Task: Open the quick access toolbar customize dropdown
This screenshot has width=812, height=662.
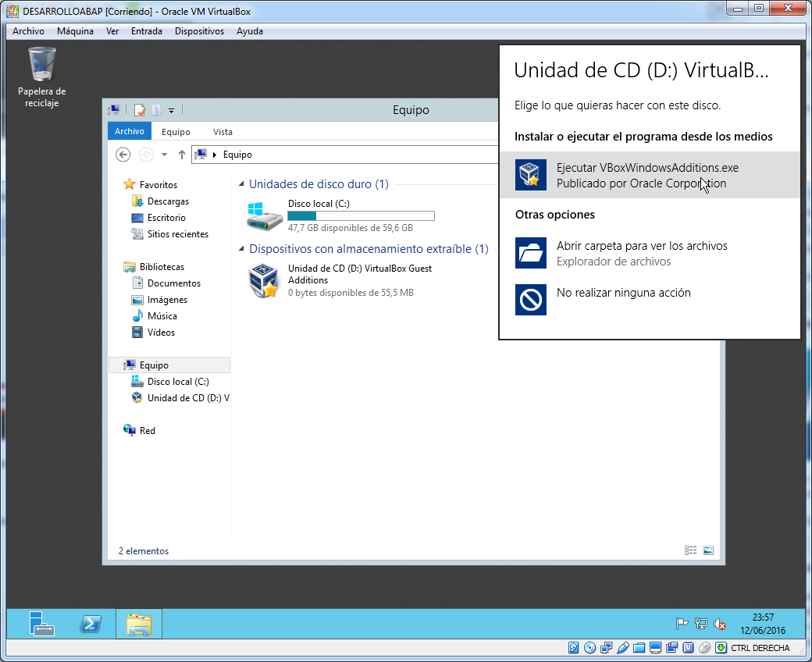Action: [172, 110]
